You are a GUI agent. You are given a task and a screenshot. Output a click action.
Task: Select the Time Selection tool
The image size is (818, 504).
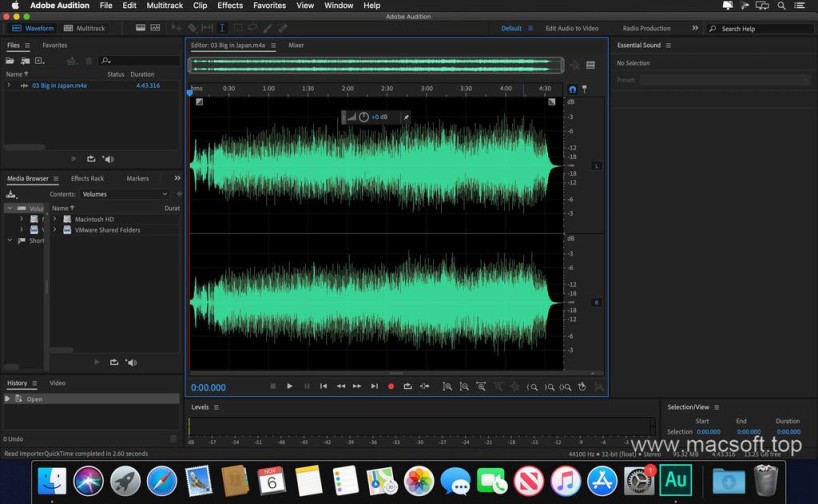pyautogui.click(x=222, y=28)
